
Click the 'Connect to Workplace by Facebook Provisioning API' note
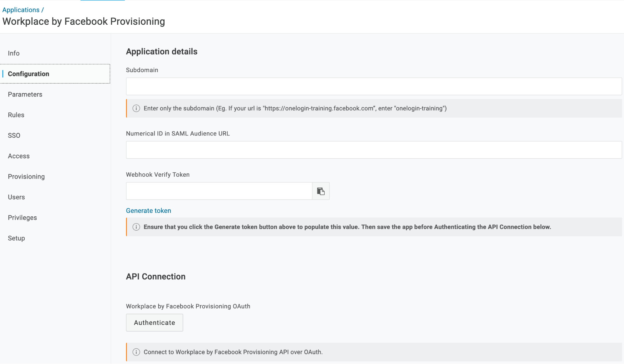233,352
